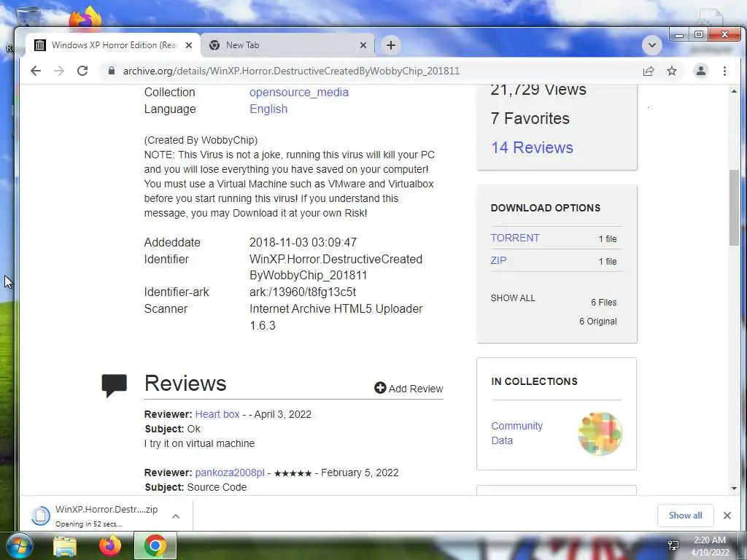The height and width of the screenshot is (560, 747).
Task: Close the downloads bar
Action: (x=727, y=516)
